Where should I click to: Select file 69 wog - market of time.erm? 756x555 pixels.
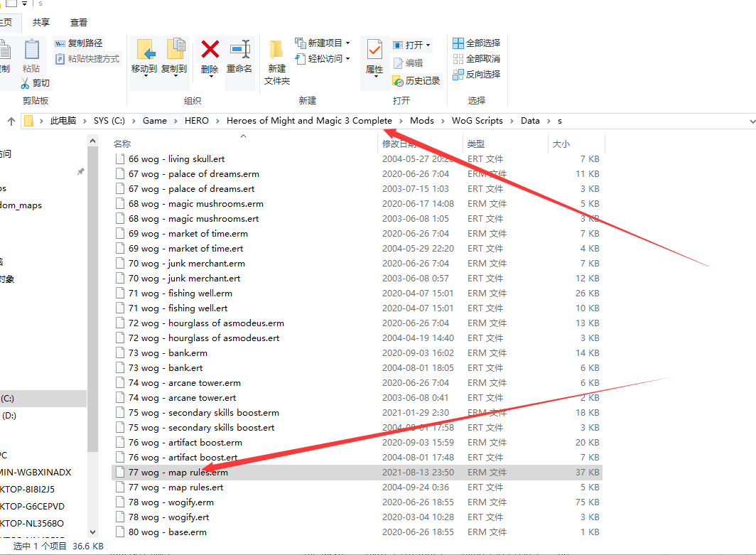click(357, 233)
